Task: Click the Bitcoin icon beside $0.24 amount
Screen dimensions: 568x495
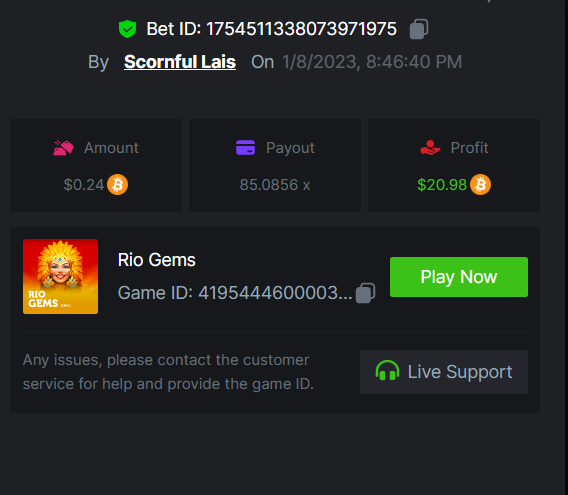Action: click(x=117, y=185)
